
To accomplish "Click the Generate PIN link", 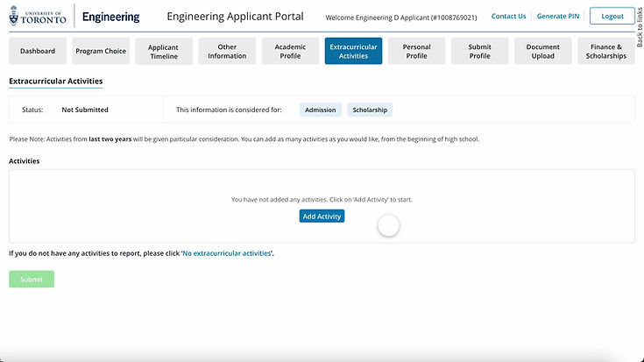I will click(557, 16).
